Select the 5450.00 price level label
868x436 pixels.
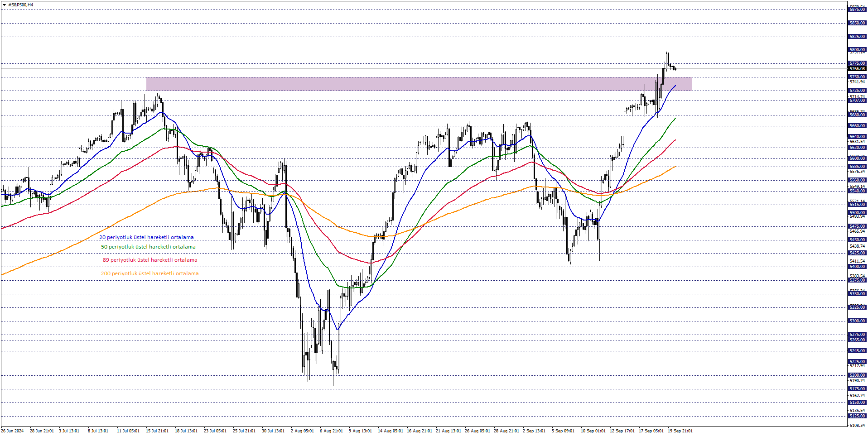click(x=857, y=240)
